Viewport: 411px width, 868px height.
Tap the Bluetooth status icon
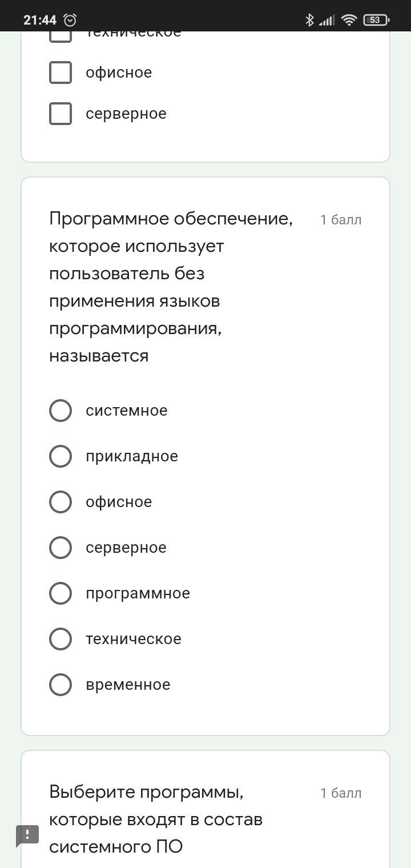(309, 20)
